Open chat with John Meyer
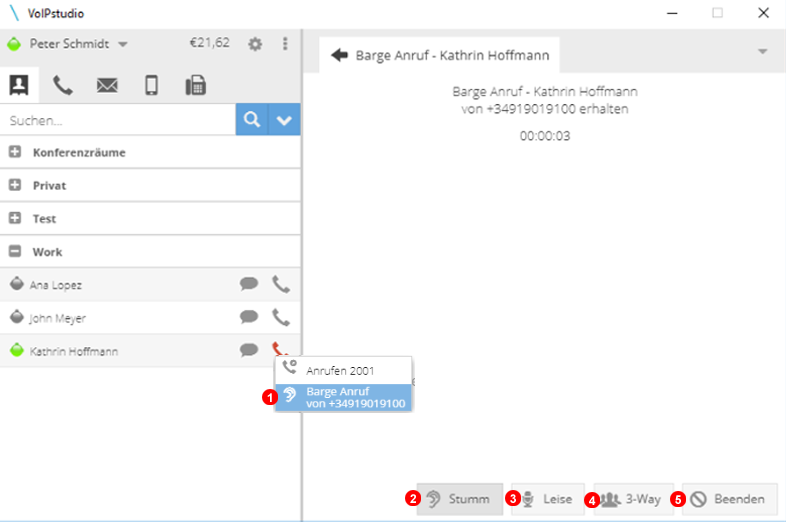Screen dimensions: 786x528 249,317
